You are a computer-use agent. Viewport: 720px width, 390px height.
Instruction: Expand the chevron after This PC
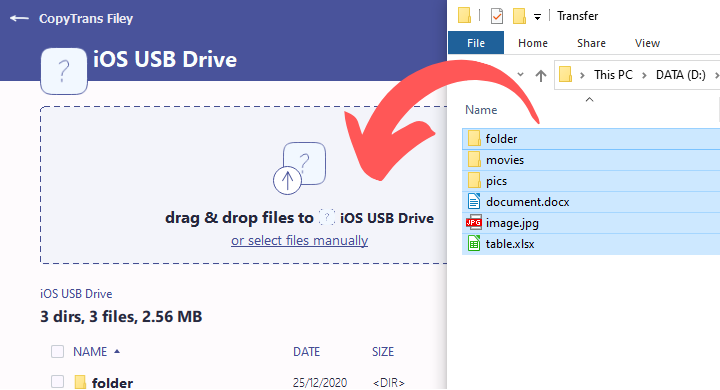(x=644, y=75)
